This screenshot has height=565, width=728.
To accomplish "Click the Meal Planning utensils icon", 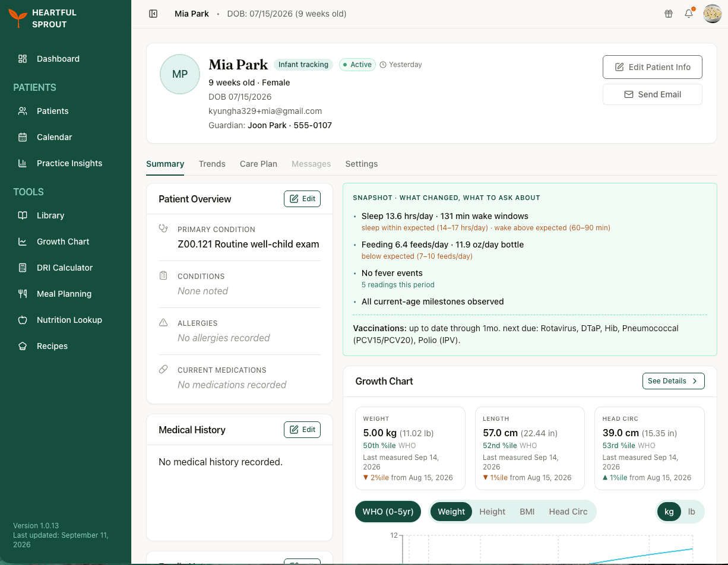I will point(23,294).
